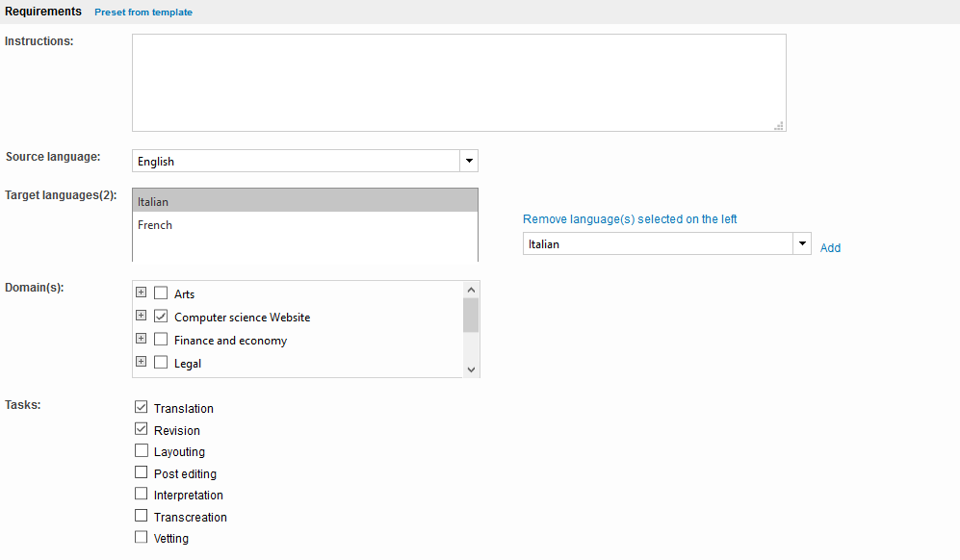This screenshot has width=960, height=560.
Task: Expand the Finance and economy node
Action: 142,339
